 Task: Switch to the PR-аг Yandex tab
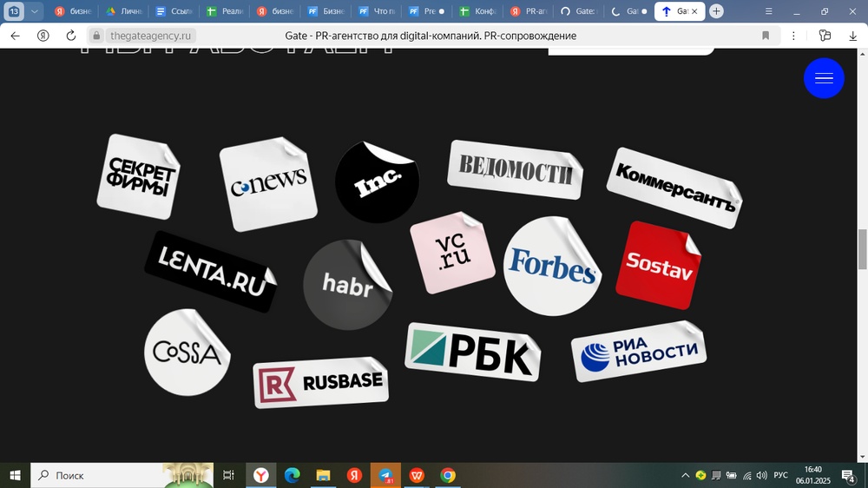coord(528,11)
